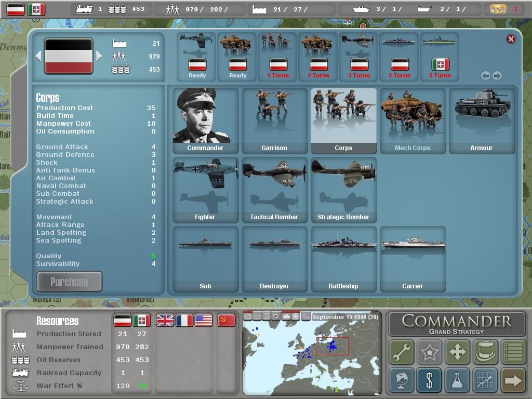Pick the Carrier unit card
Viewport: 532px width, 399px height.
pos(413,259)
